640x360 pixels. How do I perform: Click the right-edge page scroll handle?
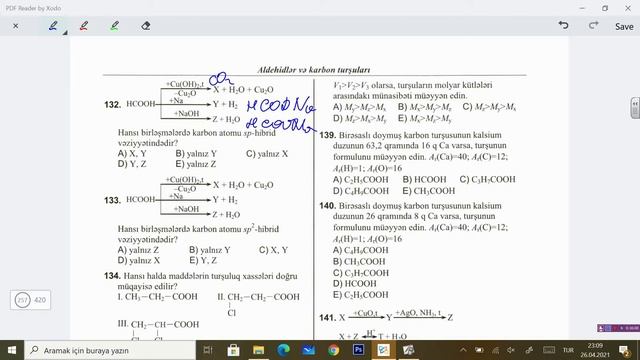click(x=635, y=108)
